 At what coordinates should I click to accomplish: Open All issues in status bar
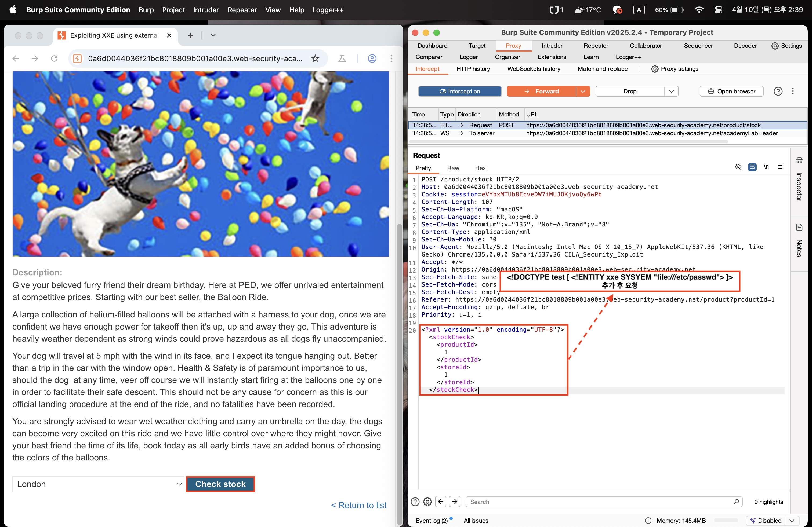click(476, 521)
